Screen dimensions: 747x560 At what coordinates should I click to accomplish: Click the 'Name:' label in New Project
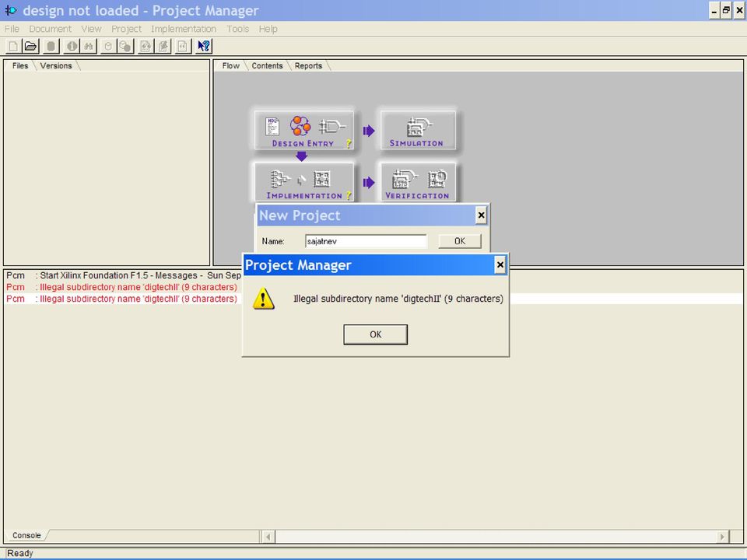[x=273, y=241]
